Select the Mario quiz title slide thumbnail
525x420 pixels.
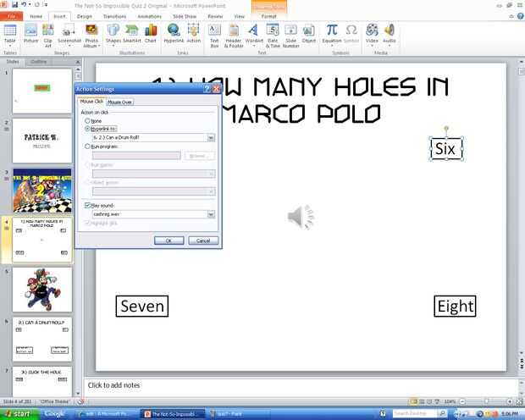coord(42,191)
